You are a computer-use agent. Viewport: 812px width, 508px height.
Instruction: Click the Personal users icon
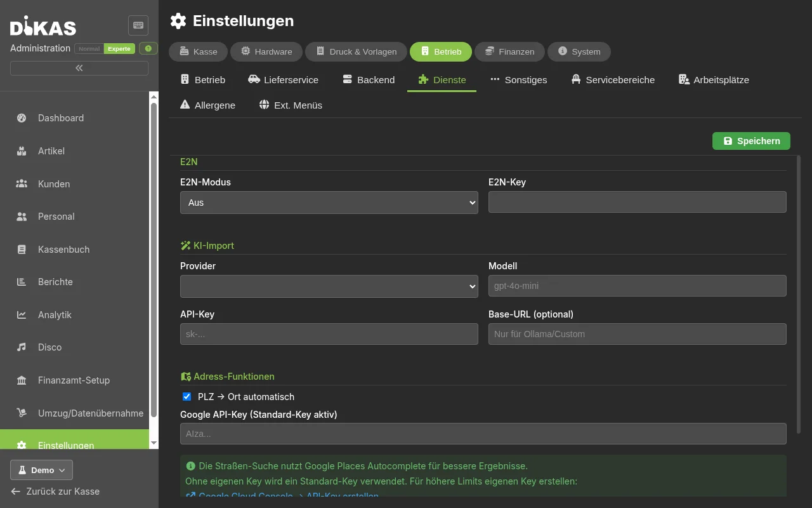[22, 217]
